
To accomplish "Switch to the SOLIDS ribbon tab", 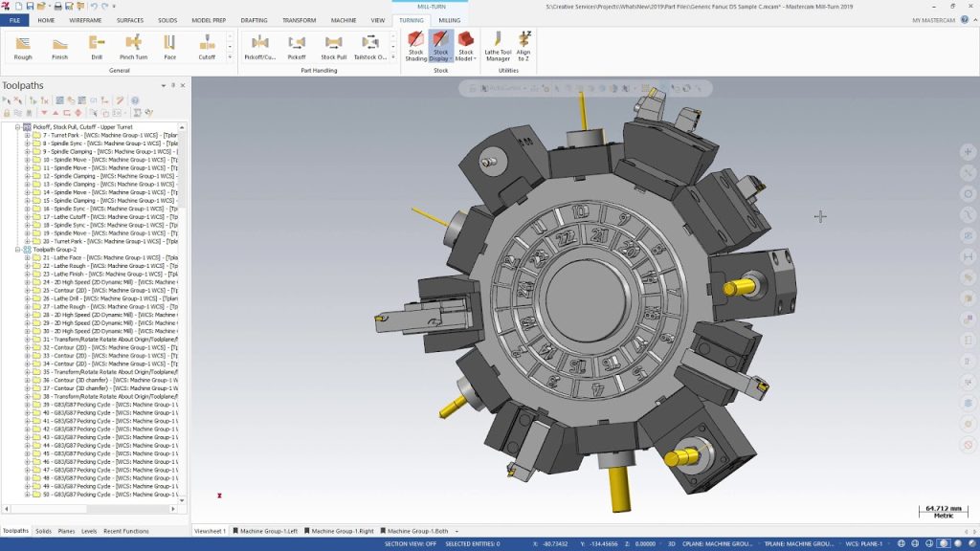I will pyautogui.click(x=167, y=20).
